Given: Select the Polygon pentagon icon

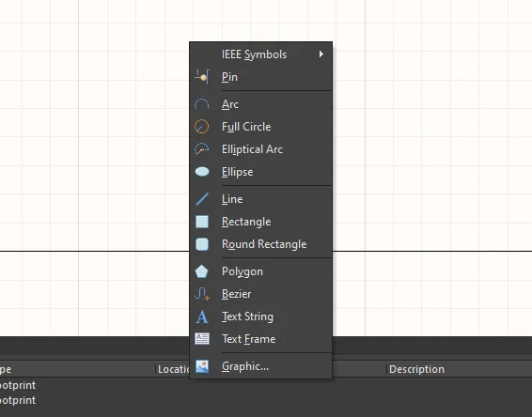Looking at the screenshot, I should tap(201, 271).
